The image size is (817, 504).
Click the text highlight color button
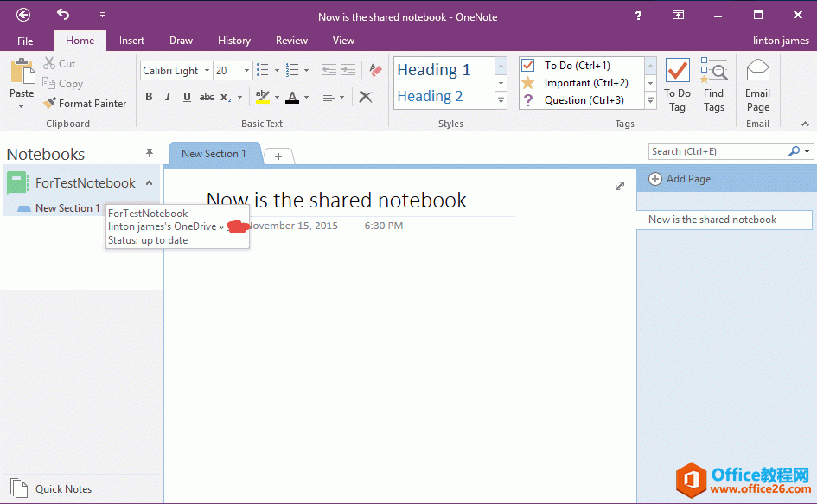click(262, 97)
